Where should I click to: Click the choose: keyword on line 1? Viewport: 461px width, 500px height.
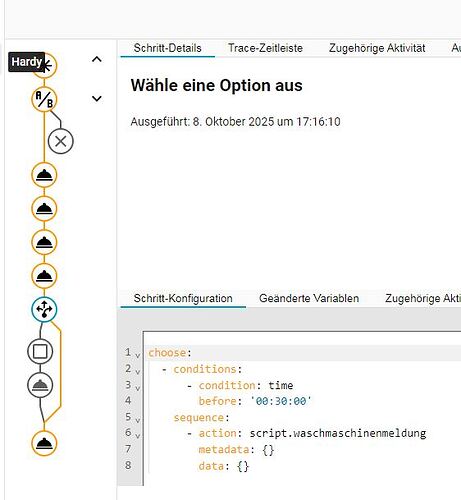(x=170, y=353)
